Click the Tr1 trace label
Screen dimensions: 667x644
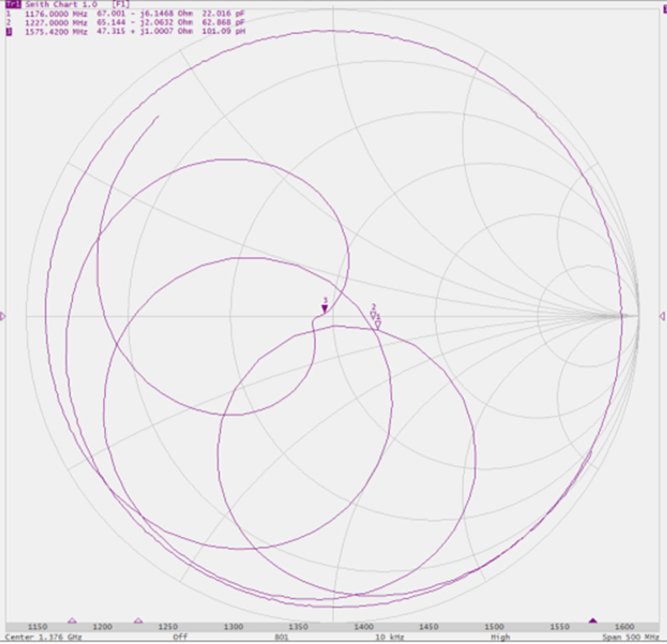(x=13, y=4)
